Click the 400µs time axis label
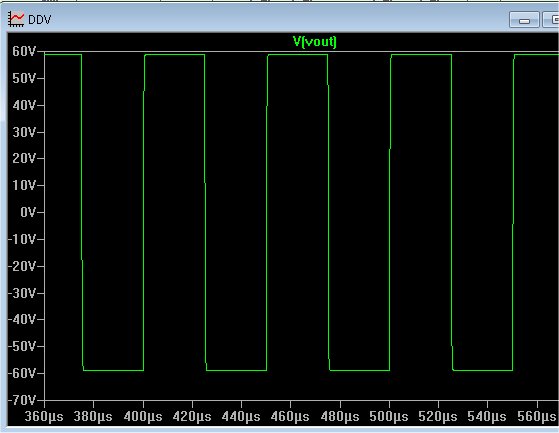559x433 pixels. [x=143, y=417]
